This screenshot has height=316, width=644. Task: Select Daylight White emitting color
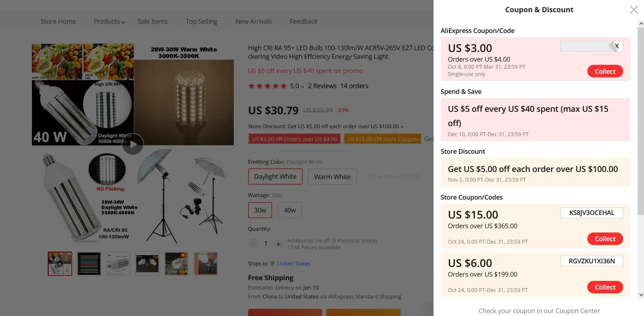coord(275,177)
